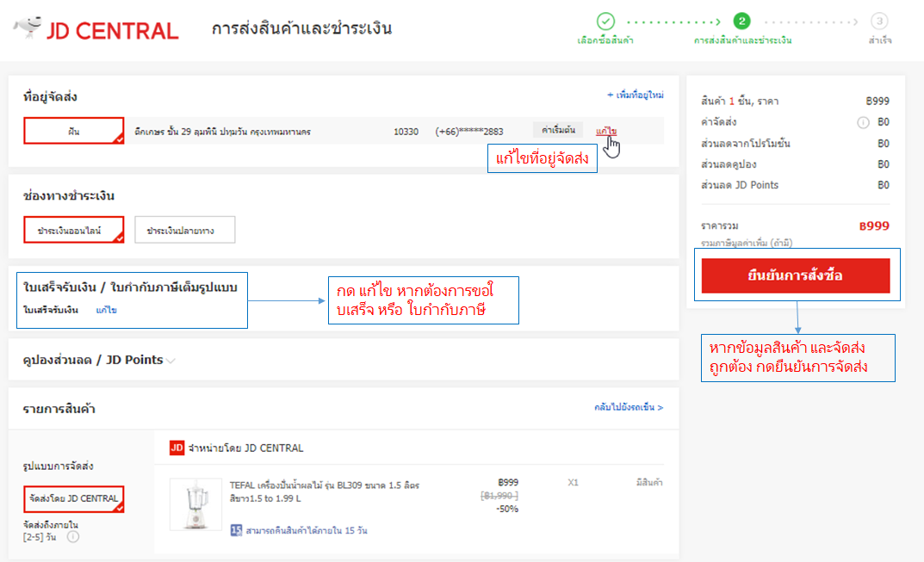924x562 pixels.
Task: Click the red ฿999 total price
Action: (x=874, y=225)
